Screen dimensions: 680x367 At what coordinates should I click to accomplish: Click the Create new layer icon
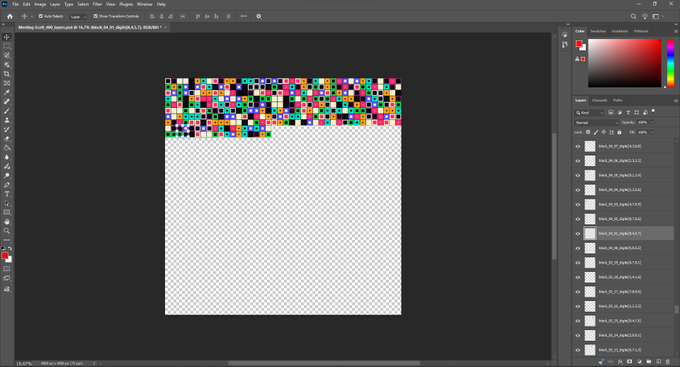point(658,361)
